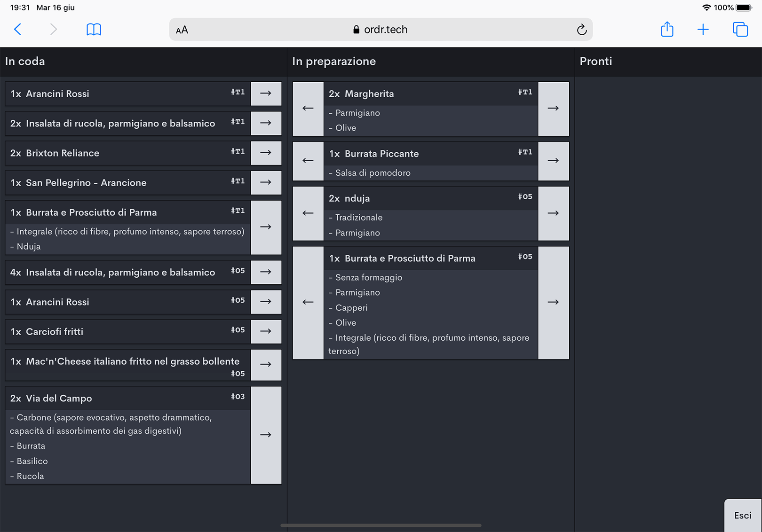
Task: Reload the ordr.tech page
Action: point(581,30)
